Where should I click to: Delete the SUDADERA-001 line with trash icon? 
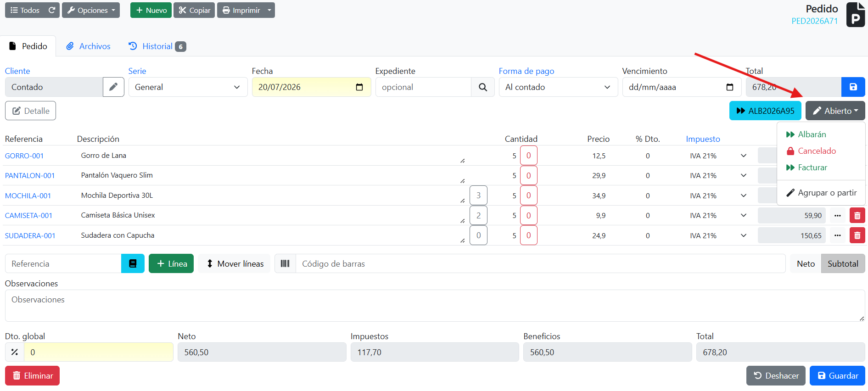(x=857, y=235)
